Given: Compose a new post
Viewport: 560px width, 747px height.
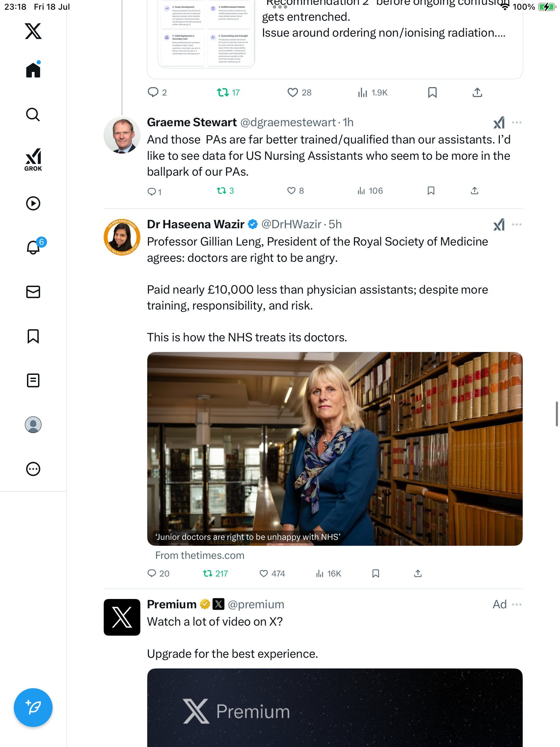Looking at the screenshot, I should coord(33,708).
